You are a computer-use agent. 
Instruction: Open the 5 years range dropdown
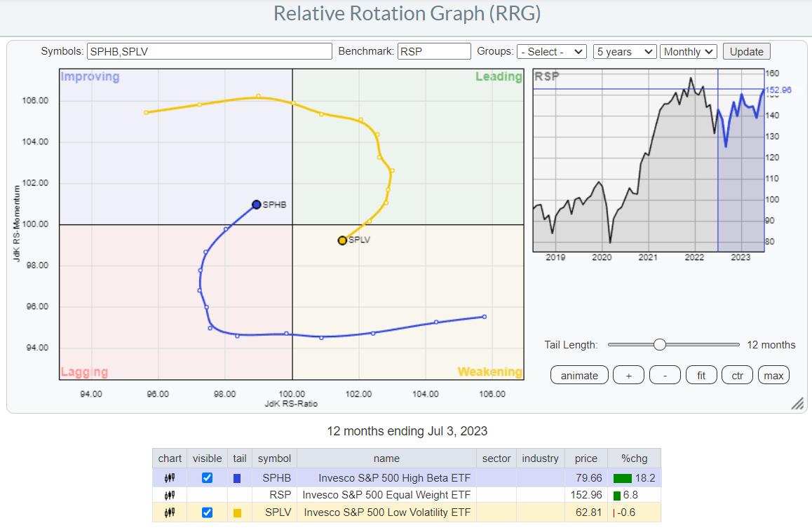tap(624, 52)
